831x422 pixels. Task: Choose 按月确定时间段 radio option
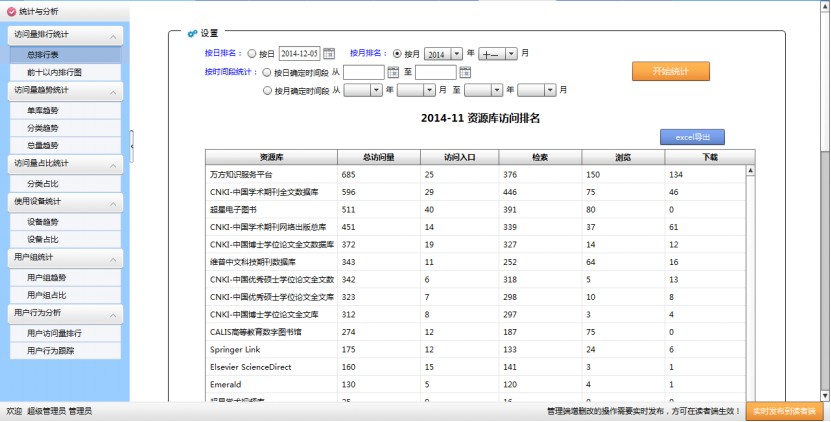pos(266,90)
